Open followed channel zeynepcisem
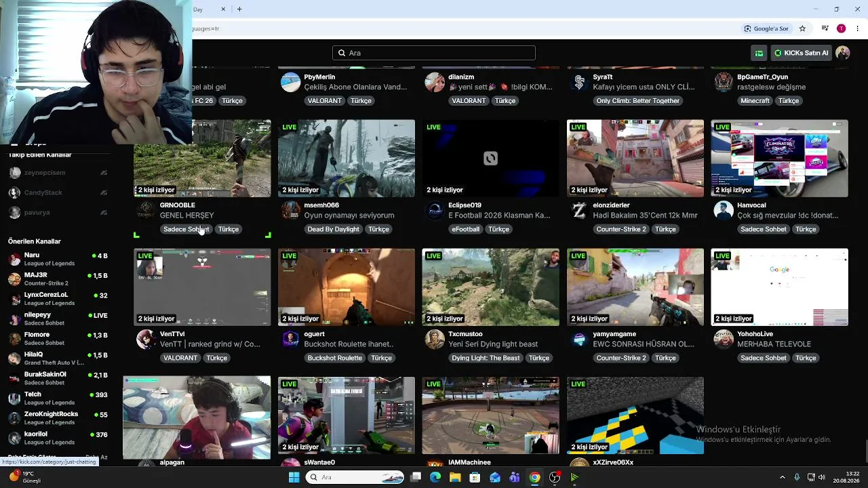The height and width of the screenshot is (488, 868). pos(58,173)
